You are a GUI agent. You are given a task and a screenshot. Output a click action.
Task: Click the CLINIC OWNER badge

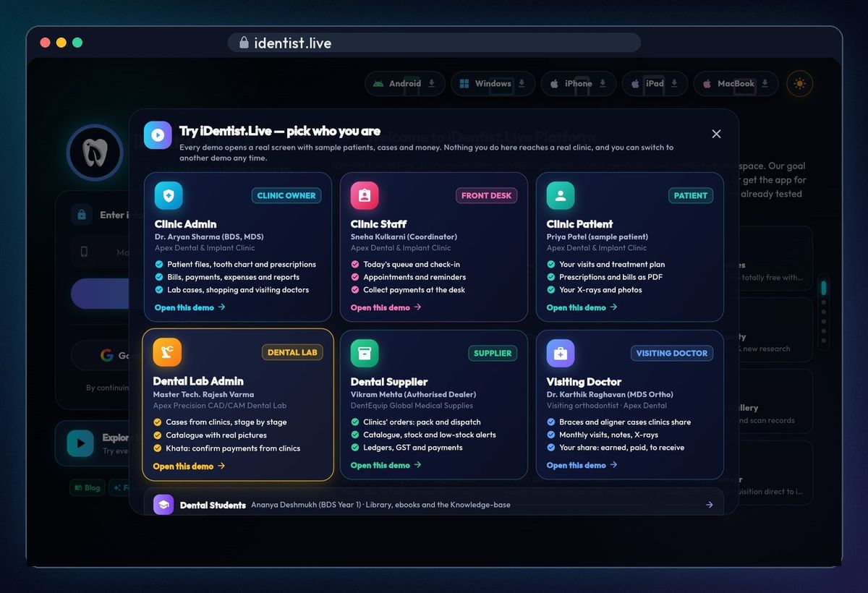tap(286, 195)
